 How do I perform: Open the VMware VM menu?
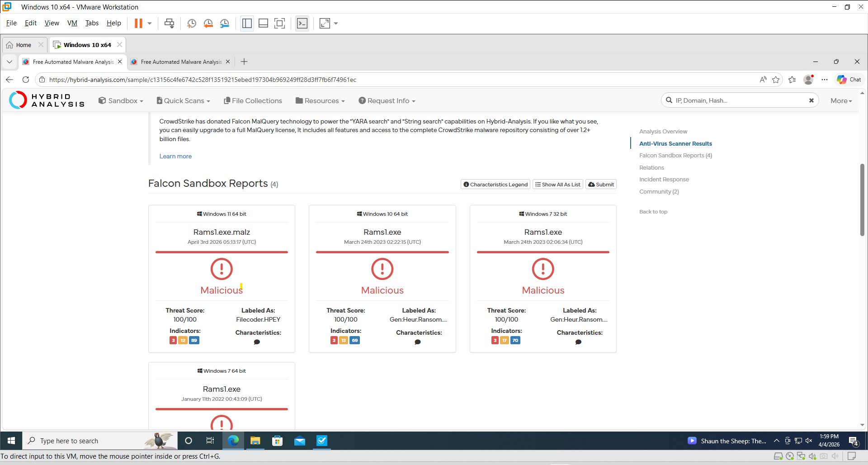tap(72, 23)
